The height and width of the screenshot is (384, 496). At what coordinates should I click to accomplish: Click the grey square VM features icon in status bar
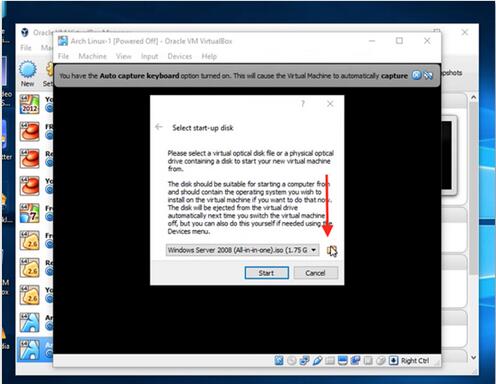368,361
